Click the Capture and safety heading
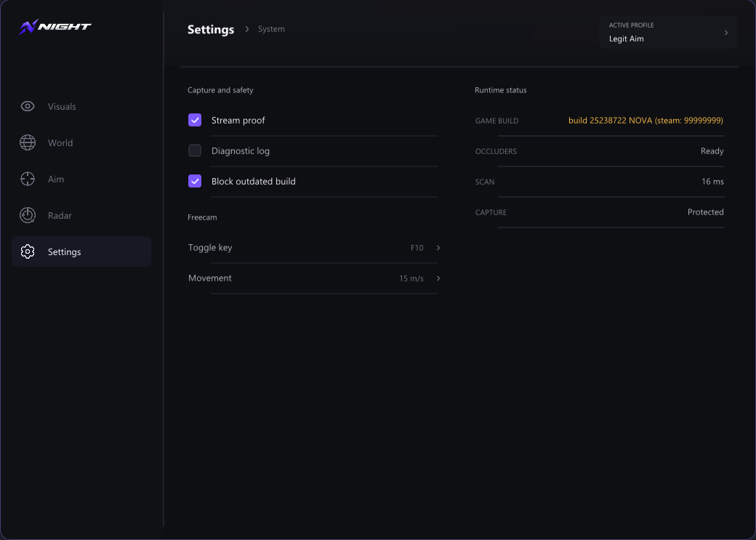The image size is (756, 540). click(x=220, y=90)
